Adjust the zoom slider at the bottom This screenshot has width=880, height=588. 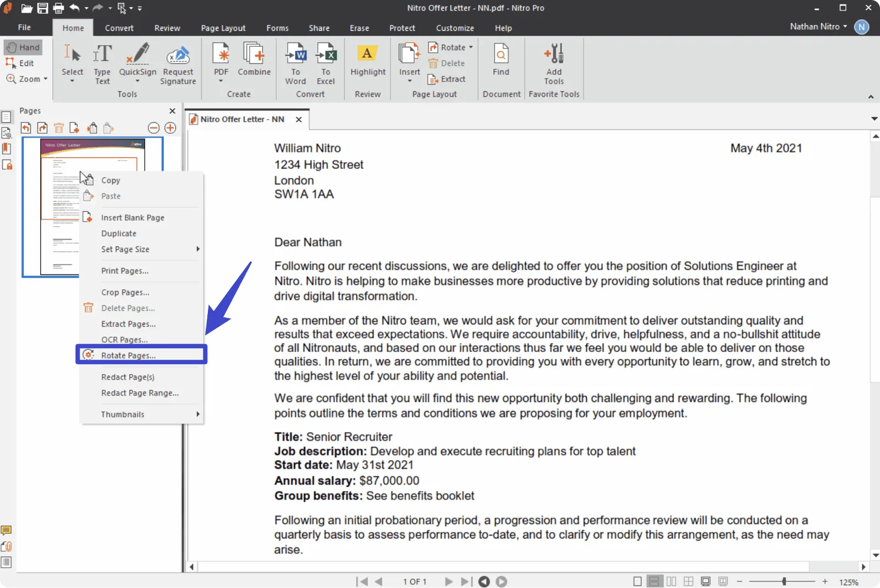pos(783,581)
